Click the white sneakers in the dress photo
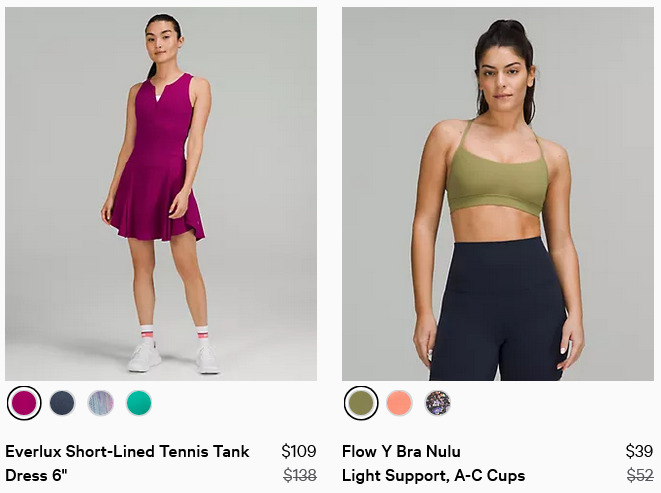The height and width of the screenshot is (493, 661). [x=174, y=358]
